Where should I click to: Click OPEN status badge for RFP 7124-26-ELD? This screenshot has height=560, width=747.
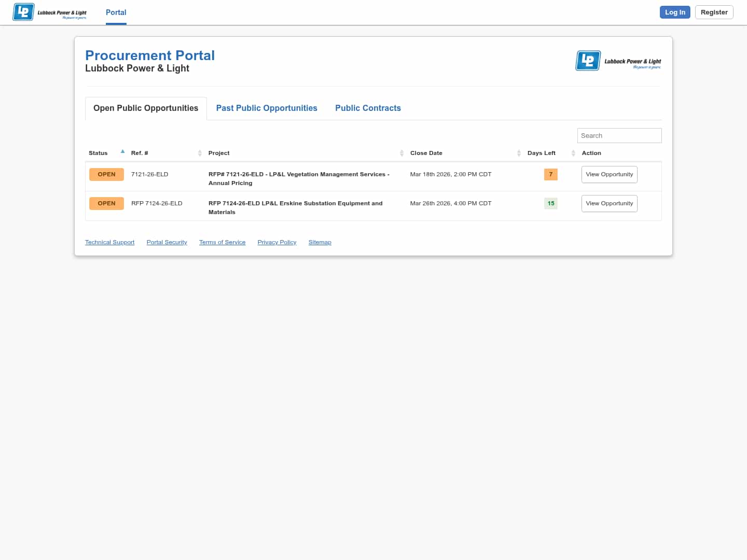coord(106,203)
